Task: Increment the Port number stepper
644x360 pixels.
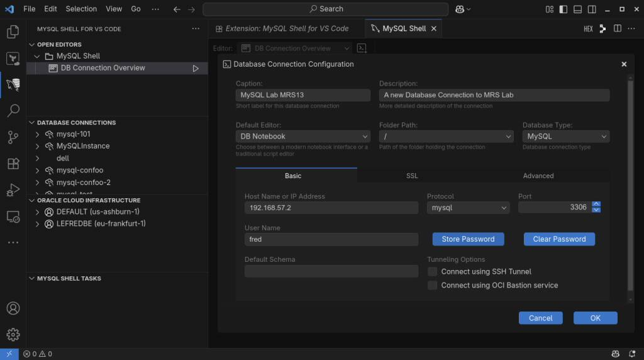Action: coord(596,204)
